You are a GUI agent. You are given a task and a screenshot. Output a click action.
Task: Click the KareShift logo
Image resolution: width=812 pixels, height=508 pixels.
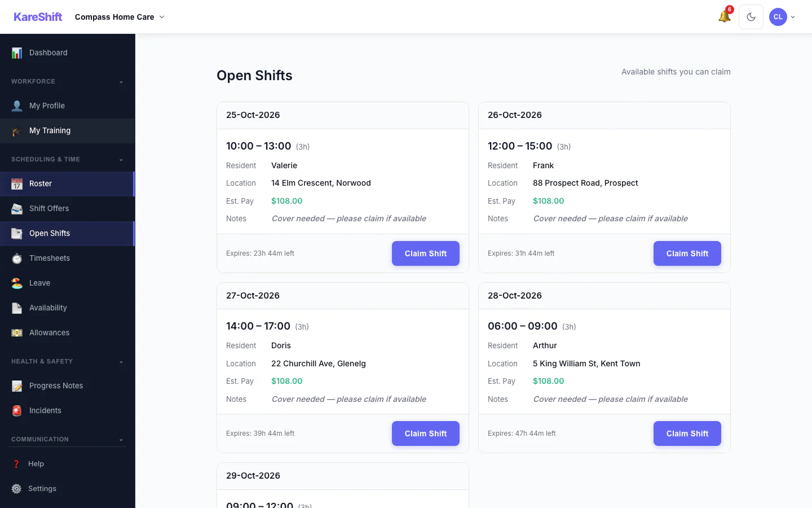38,17
